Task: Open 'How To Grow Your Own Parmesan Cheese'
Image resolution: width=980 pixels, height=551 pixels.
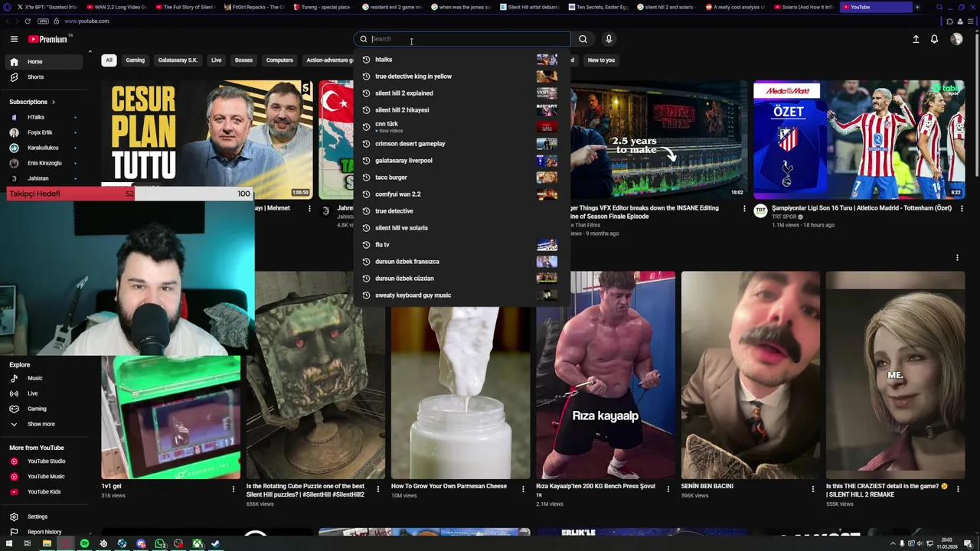Action: coord(449,486)
